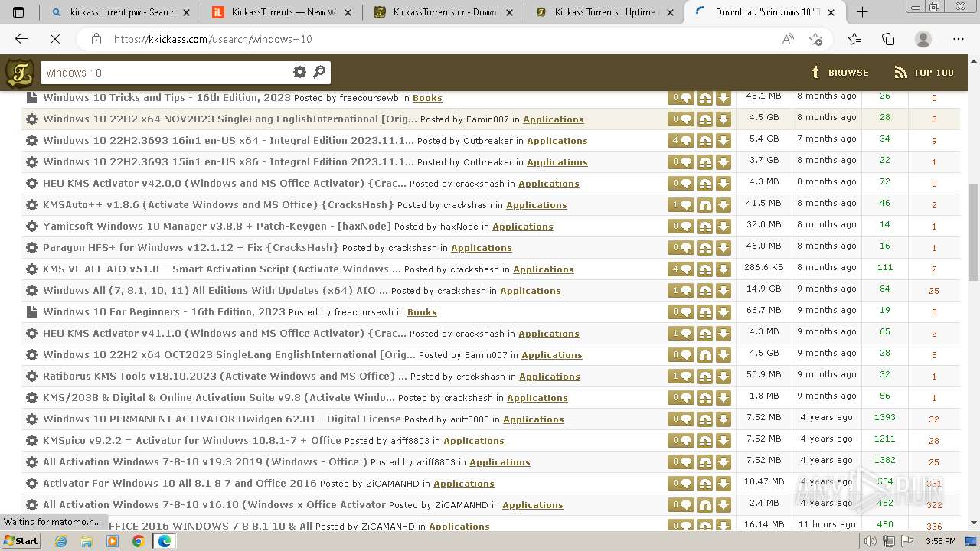The height and width of the screenshot is (551, 980).
Task: Click size value '286.6 KB'
Action: tap(763, 268)
